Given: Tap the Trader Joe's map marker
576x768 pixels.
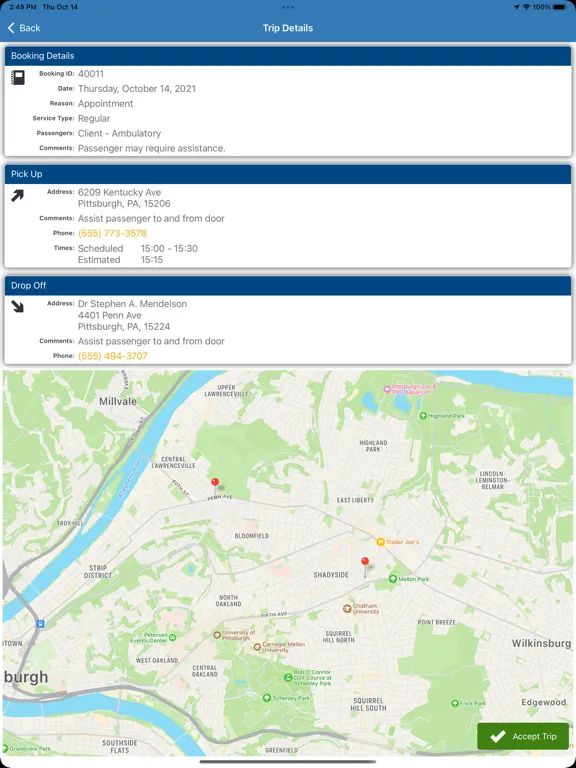Looking at the screenshot, I should (x=380, y=542).
